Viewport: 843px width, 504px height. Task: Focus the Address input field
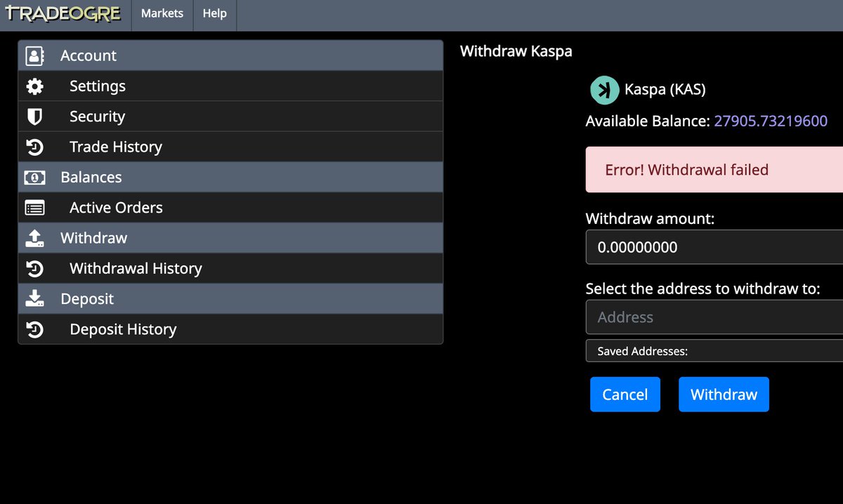pyautogui.click(x=714, y=317)
